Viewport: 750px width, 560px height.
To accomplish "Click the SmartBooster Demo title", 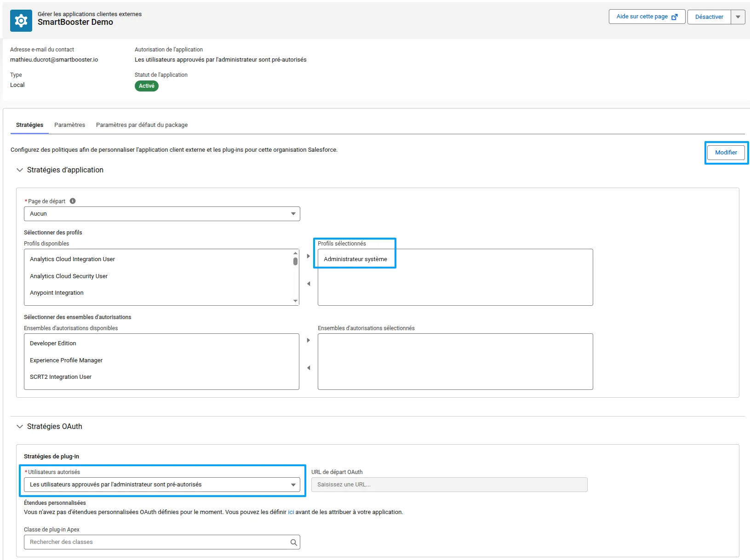I will point(75,22).
